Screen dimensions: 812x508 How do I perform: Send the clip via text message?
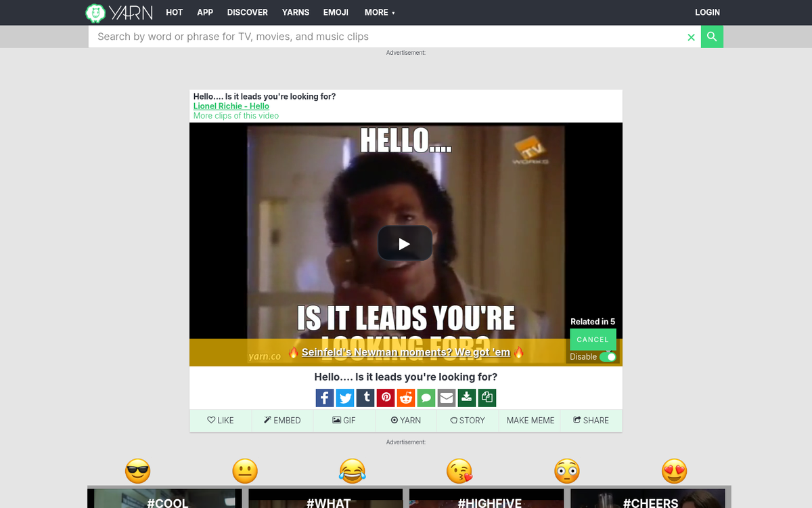click(426, 398)
